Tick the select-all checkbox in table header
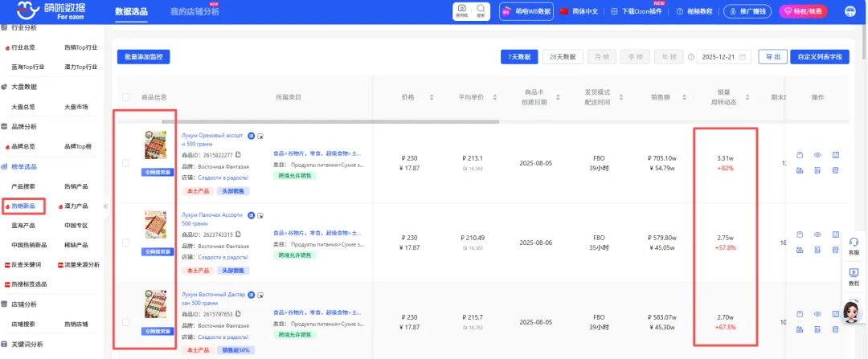This screenshot has width=868, height=359. [125, 97]
